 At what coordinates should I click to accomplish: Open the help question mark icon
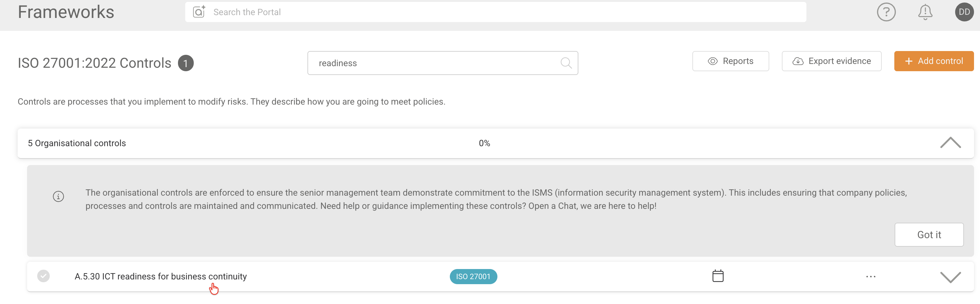click(x=886, y=12)
